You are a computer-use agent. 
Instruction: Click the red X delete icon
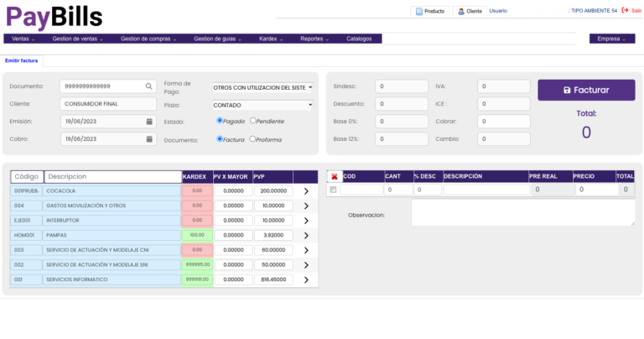point(335,177)
